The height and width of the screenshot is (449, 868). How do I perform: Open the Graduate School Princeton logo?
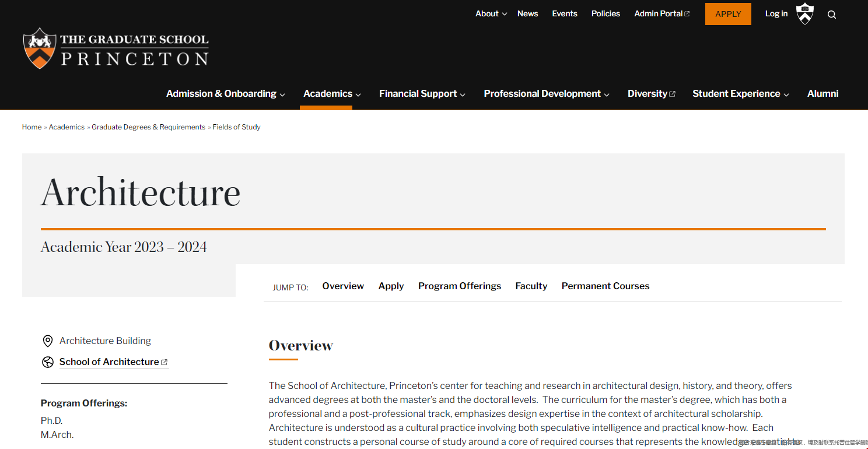pyautogui.click(x=116, y=48)
